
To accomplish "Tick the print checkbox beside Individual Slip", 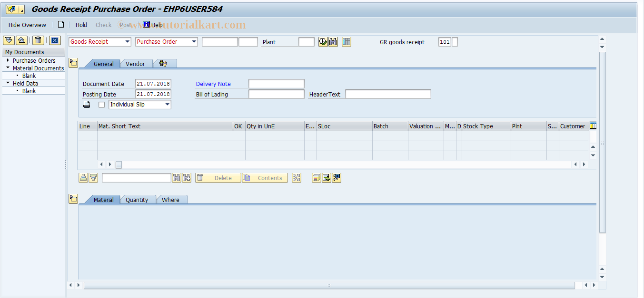I will tap(101, 105).
